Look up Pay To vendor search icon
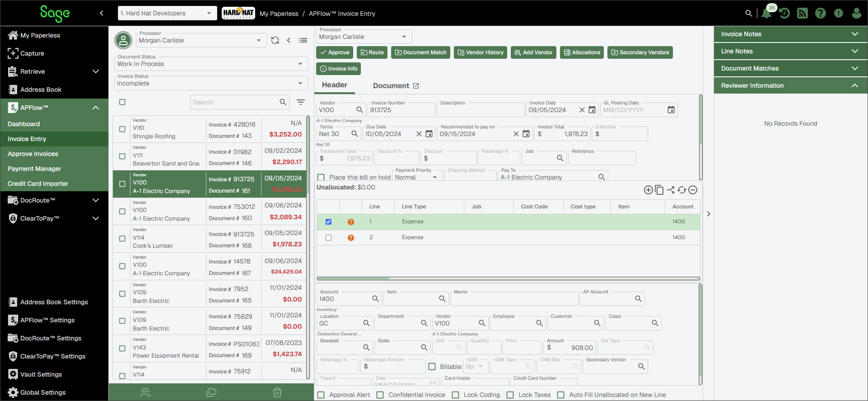This screenshot has height=401, width=868. [602, 177]
